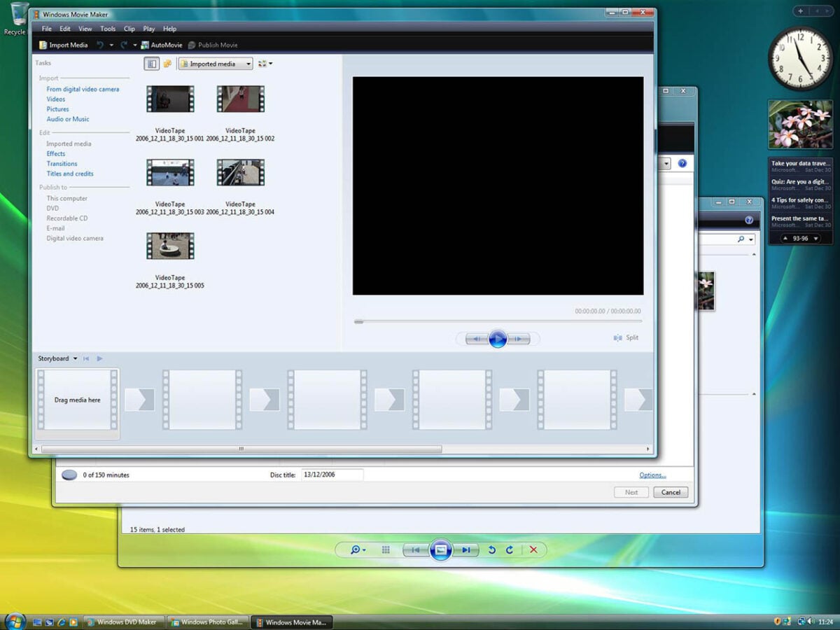Open the Help menu
Image resolution: width=840 pixels, height=630 pixels.
170,29
